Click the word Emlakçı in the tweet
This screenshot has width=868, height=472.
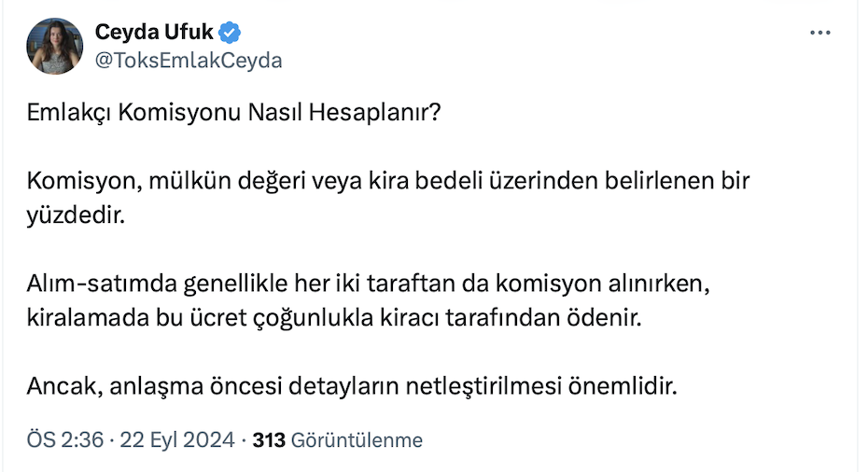coord(67,115)
